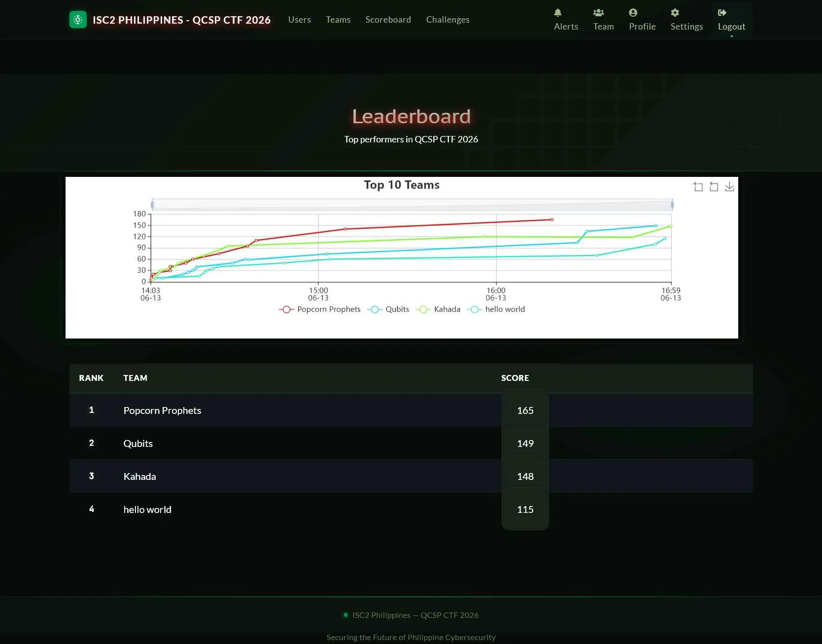Screen dimensions: 822x644
Task: Click the SCORE column header
Action: [x=515, y=378]
